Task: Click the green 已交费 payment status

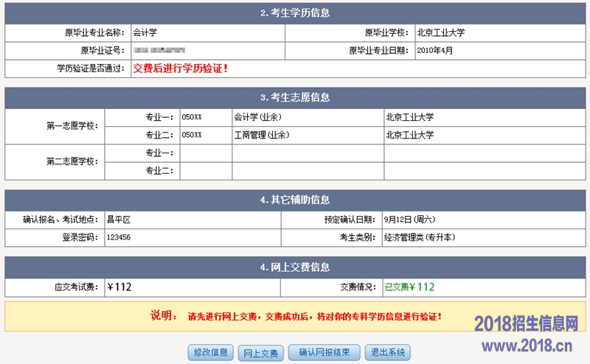Action: point(409,287)
